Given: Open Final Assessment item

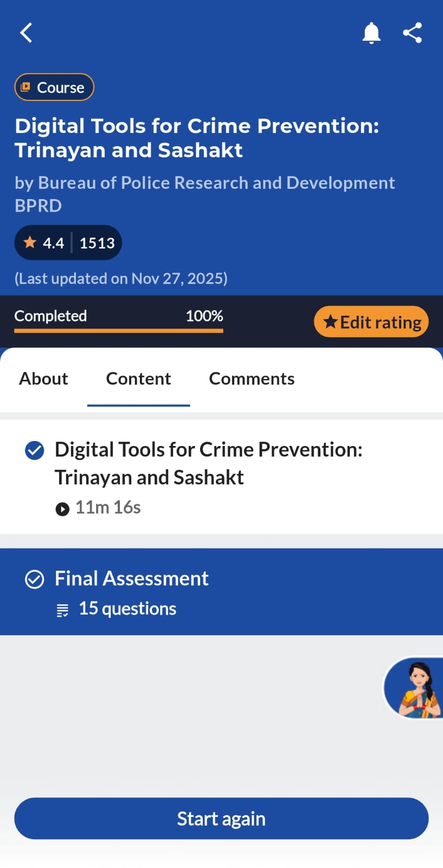Looking at the screenshot, I should click(x=132, y=579).
